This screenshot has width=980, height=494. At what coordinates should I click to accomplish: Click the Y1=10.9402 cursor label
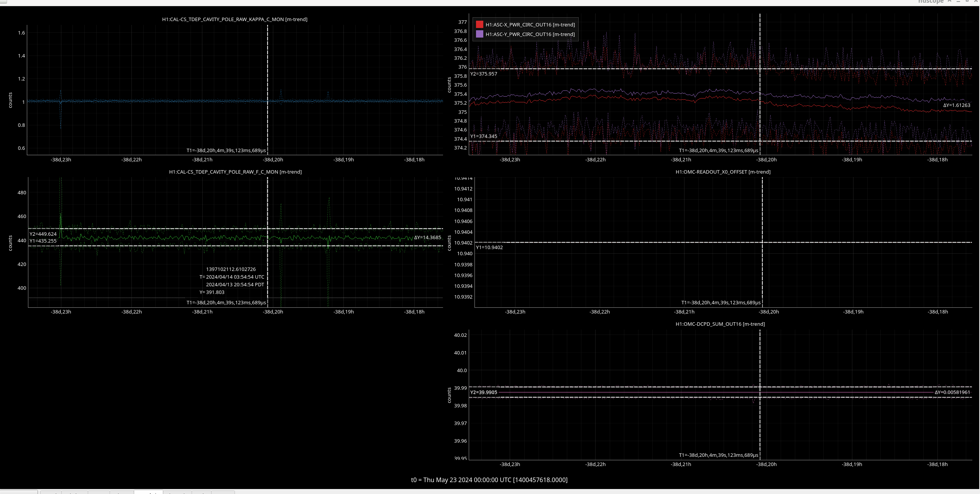(489, 247)
